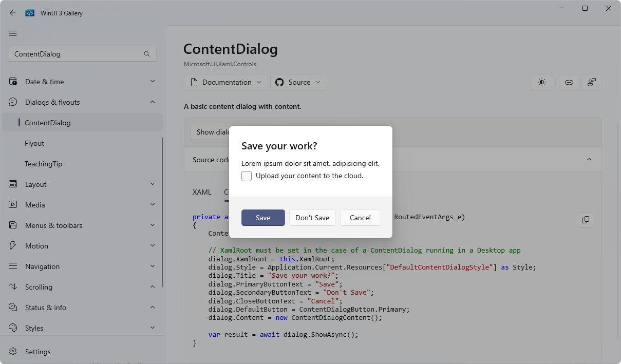Cancel the Save your work dialog
This screenshot has width=621, height=364.
tap(360, 218)
